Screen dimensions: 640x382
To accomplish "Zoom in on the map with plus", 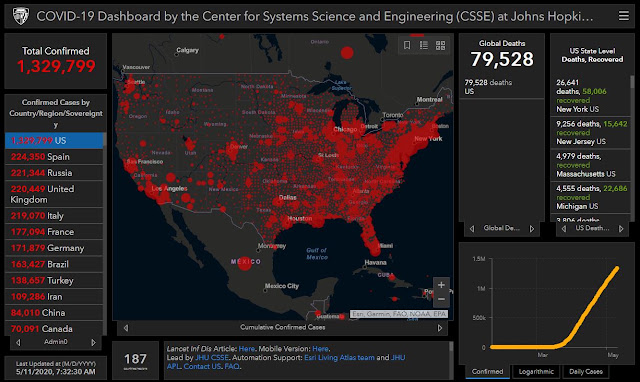I will coord(441,285).
